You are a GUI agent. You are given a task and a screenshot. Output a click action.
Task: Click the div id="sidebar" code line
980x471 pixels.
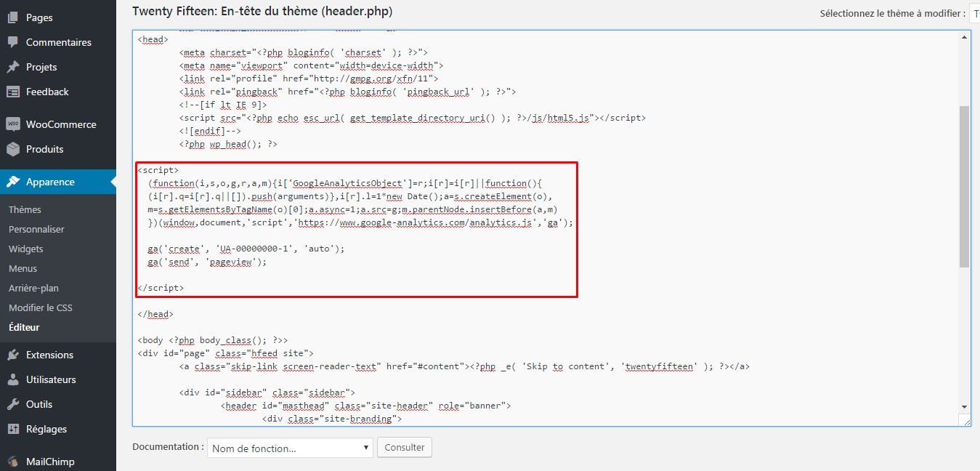coord(267,392)
